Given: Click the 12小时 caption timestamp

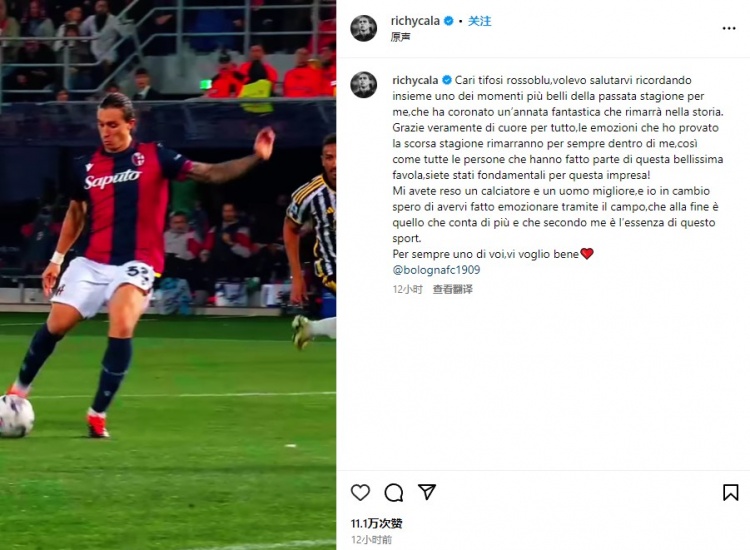Looking at the screenshot, I should point(408,289).
